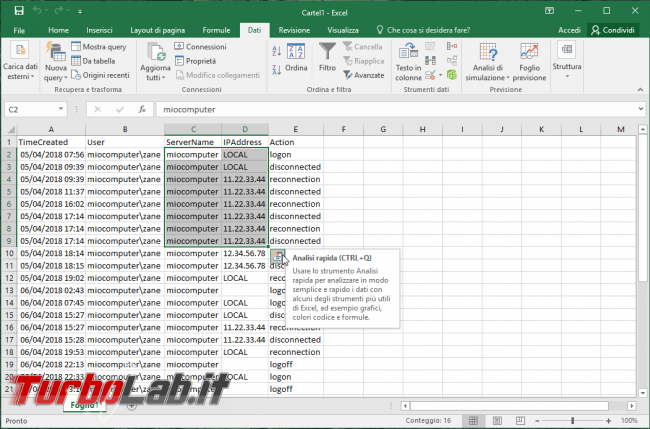Click the formula bar containing miocomputer

tap(395, 109)
